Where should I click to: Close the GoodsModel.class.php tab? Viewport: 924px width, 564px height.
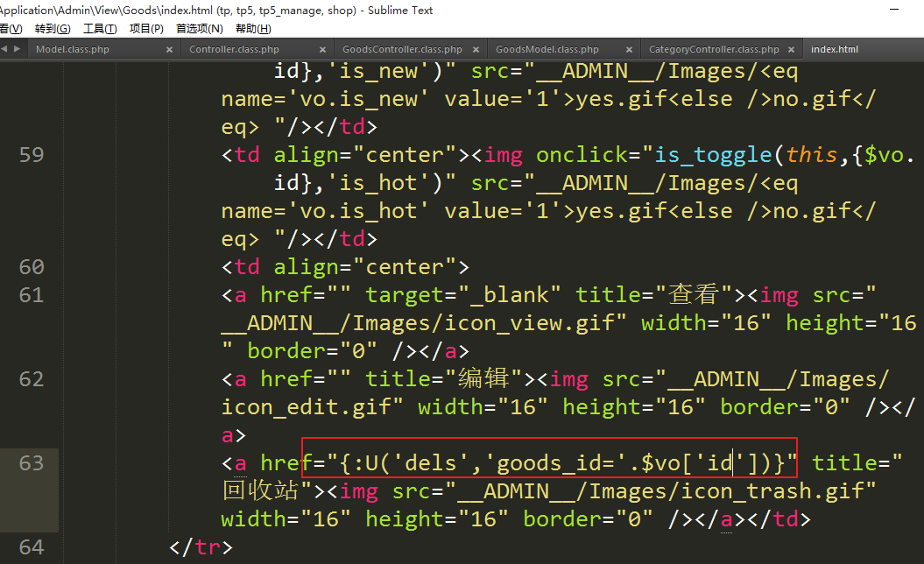tap(630, 50)
